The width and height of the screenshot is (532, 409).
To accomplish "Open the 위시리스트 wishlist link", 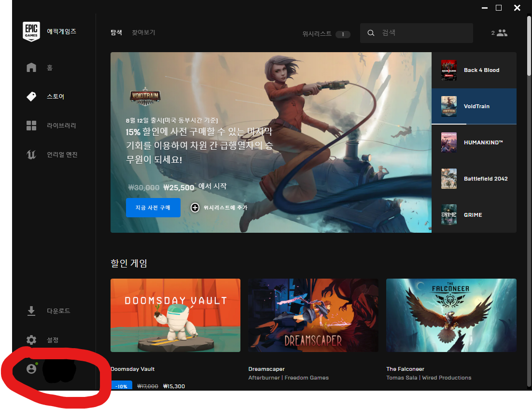I will [317, 34].
